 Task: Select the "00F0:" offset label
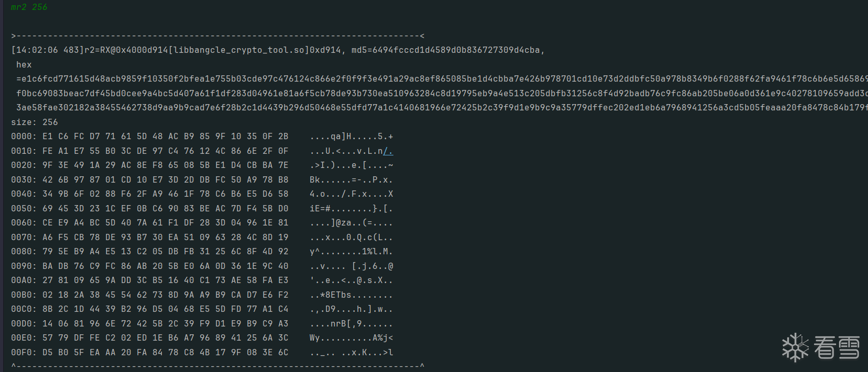(x=24, y=353)
